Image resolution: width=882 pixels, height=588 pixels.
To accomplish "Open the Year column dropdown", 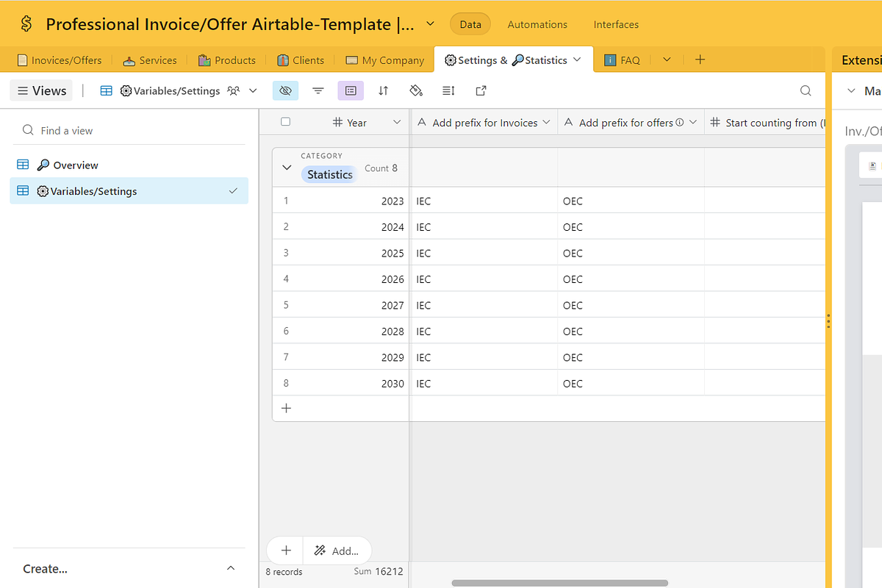I will point(397,122).
